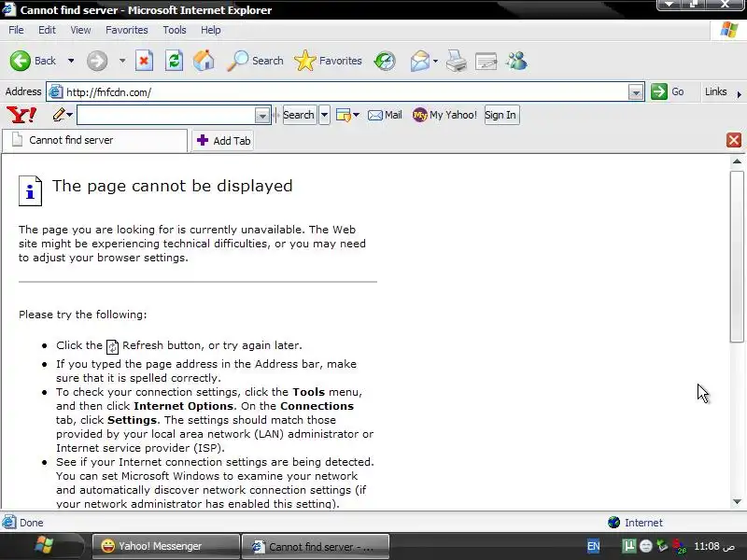The image size is (747, 560).
Task: Click the Yahoo toolbar pencil icon
Action: pos(59,115)
